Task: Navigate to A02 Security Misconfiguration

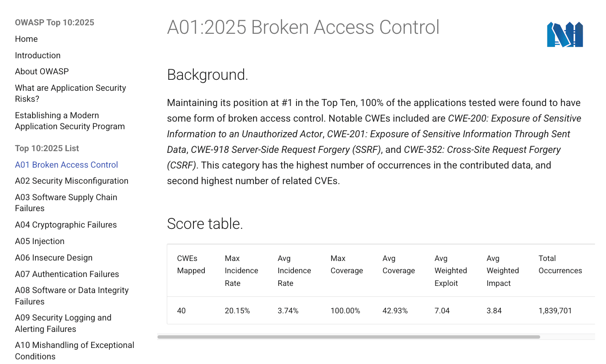Action: pyautogui.click(x=71, y=181)
